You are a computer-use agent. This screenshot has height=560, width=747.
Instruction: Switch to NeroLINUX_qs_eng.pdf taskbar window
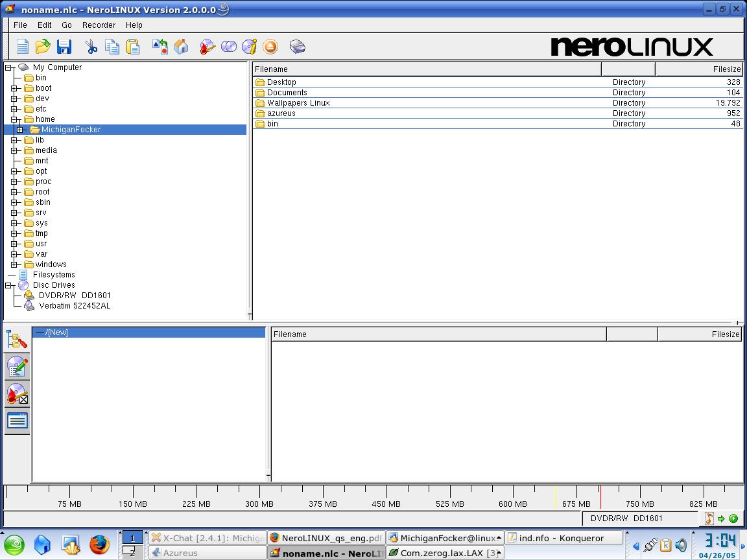[326, 538]
